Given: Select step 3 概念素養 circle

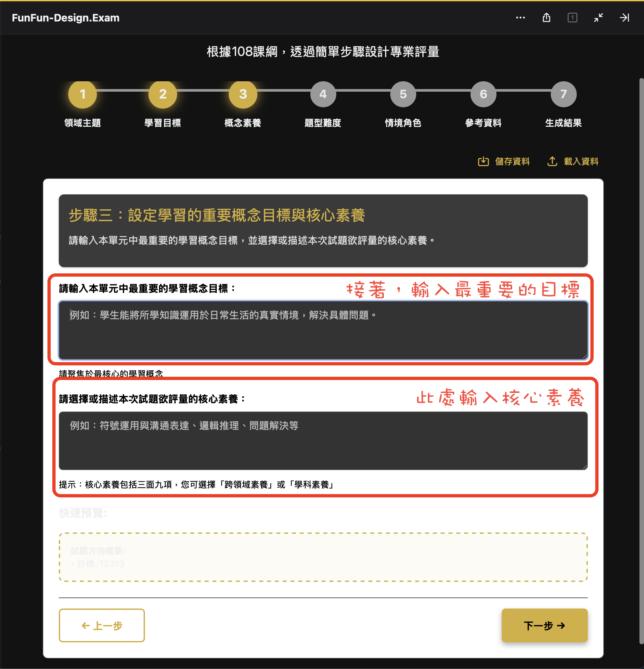Looking at the screenshot, I should point(243,94).
